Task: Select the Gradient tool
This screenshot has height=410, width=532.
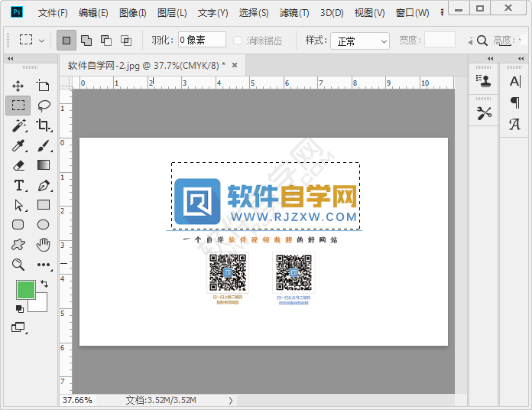Action: point(44,165)
